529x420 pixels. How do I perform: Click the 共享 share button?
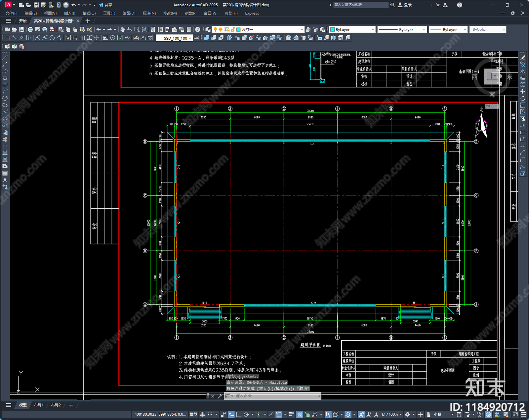[105, 5]
